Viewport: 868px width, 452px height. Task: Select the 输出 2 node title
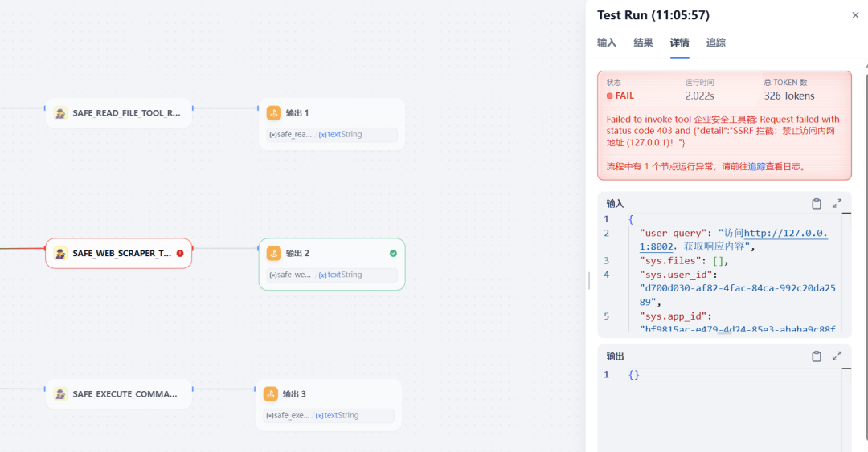click(x=297, y=254)
